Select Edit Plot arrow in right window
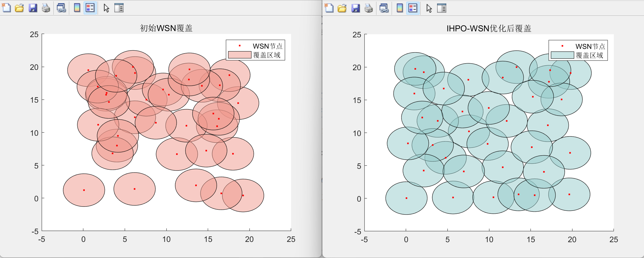Image resolution: width=644 pixels, height=258 pixels. pyautogui.click(x=429, y=8)
